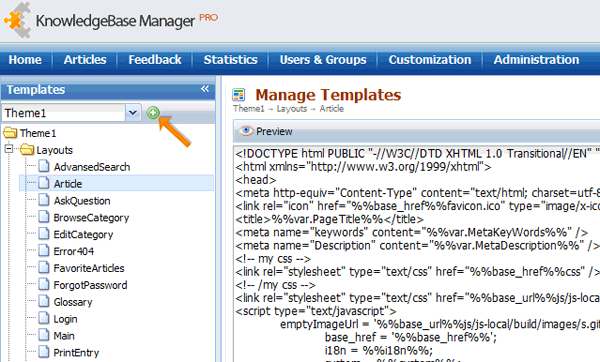
Task: Click the PrintEntry page icon
Action: point(44,352)
